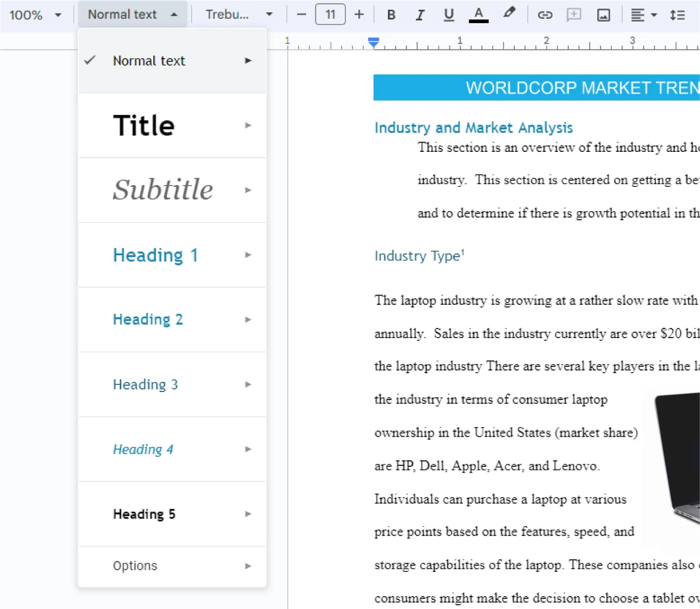Apply italic formatting
The image size is (700, 609).
point(420,15)
